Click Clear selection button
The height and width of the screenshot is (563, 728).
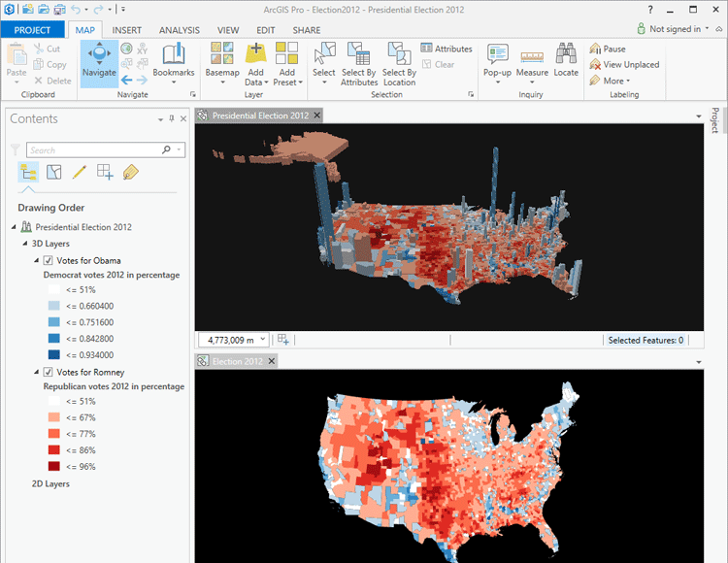point(439,64)
